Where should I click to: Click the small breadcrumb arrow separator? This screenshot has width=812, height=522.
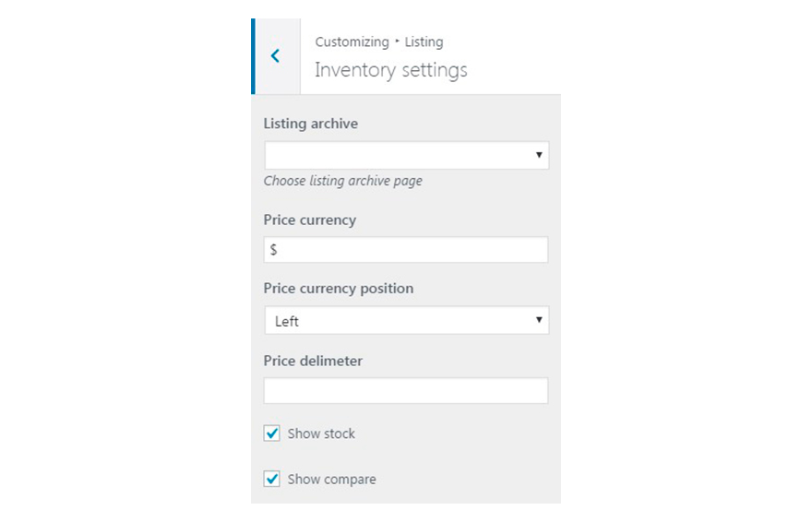point(397,42)
